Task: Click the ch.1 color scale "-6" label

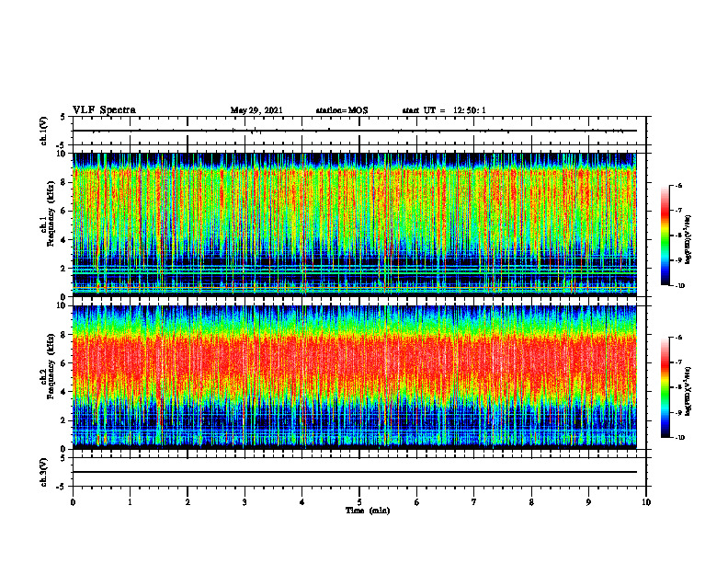Action: click(678, 185)
